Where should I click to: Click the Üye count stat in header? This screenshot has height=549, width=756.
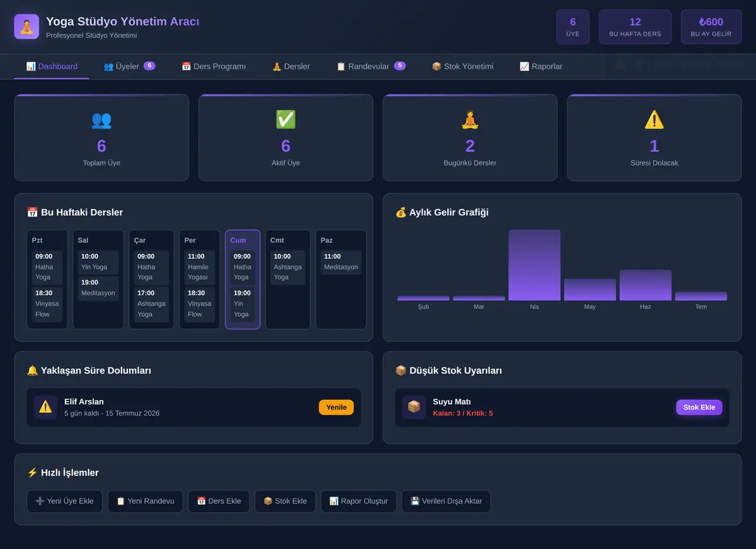click(573, 27)
